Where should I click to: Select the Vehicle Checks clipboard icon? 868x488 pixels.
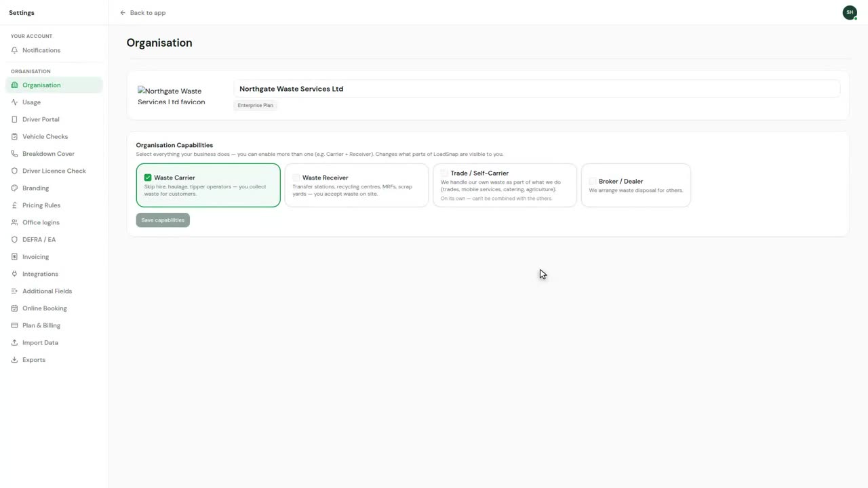tap(15, 136)
